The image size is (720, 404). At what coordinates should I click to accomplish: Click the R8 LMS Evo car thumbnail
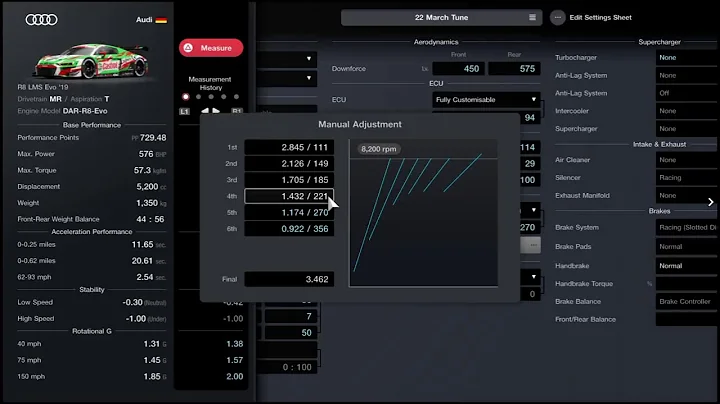coord(92,61)
